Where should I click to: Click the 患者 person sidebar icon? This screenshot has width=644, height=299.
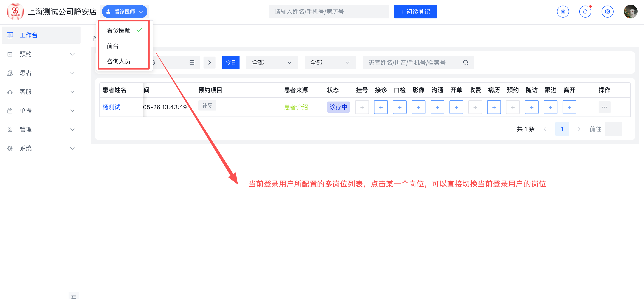(10, 73)
